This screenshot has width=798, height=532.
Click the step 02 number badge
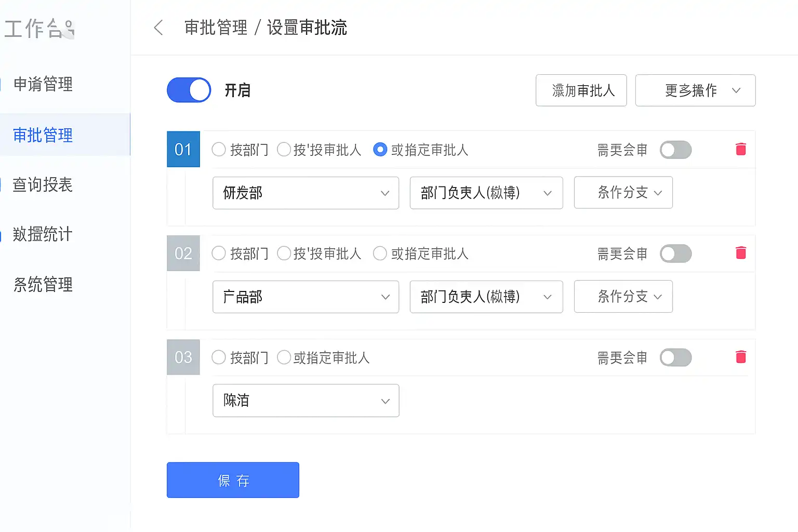[183, 254]
